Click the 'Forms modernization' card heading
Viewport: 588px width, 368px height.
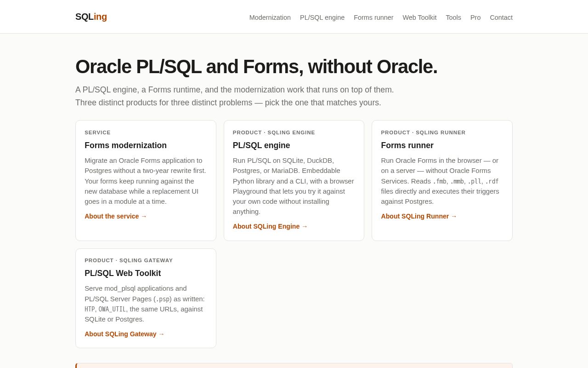(125, 145)
